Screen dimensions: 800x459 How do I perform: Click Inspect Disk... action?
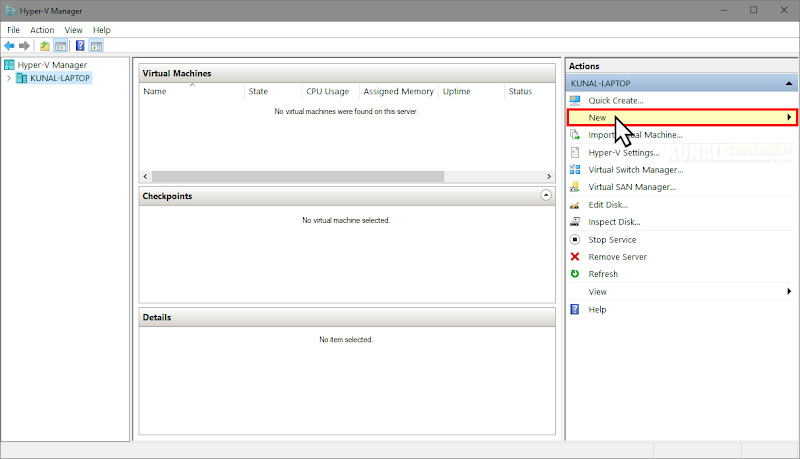tap(614, 222)
